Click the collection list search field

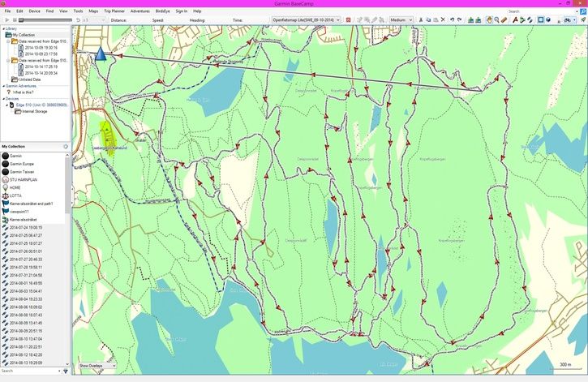coord(30,371)
